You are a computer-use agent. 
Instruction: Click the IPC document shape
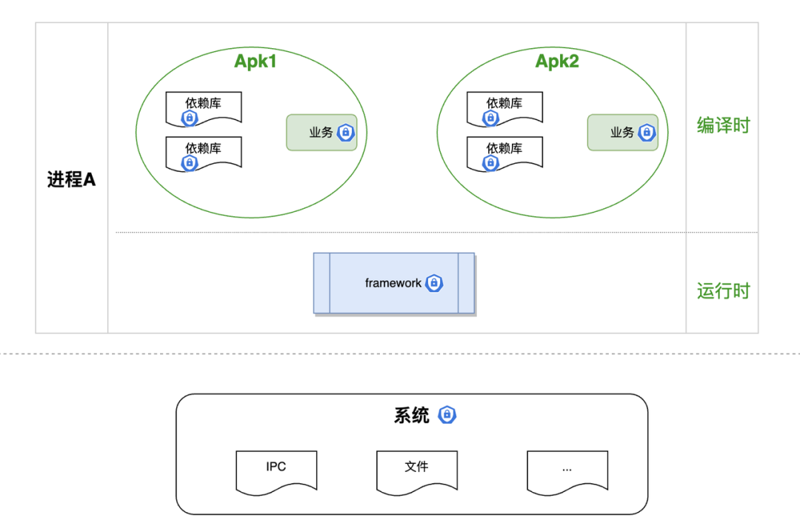276,471
